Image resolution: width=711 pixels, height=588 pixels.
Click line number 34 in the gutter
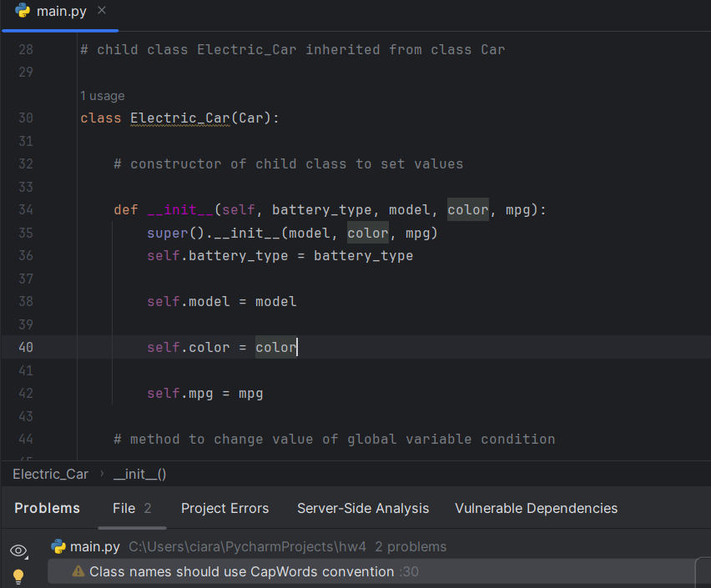pos(26,209)
